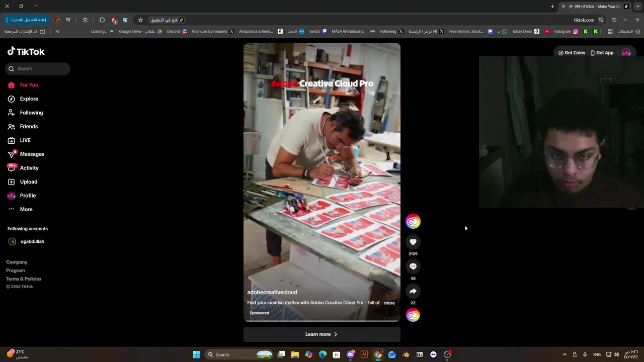Open the browser Extensions puzzle icon
The image size is (644, 362).
[x=102, y=20]
